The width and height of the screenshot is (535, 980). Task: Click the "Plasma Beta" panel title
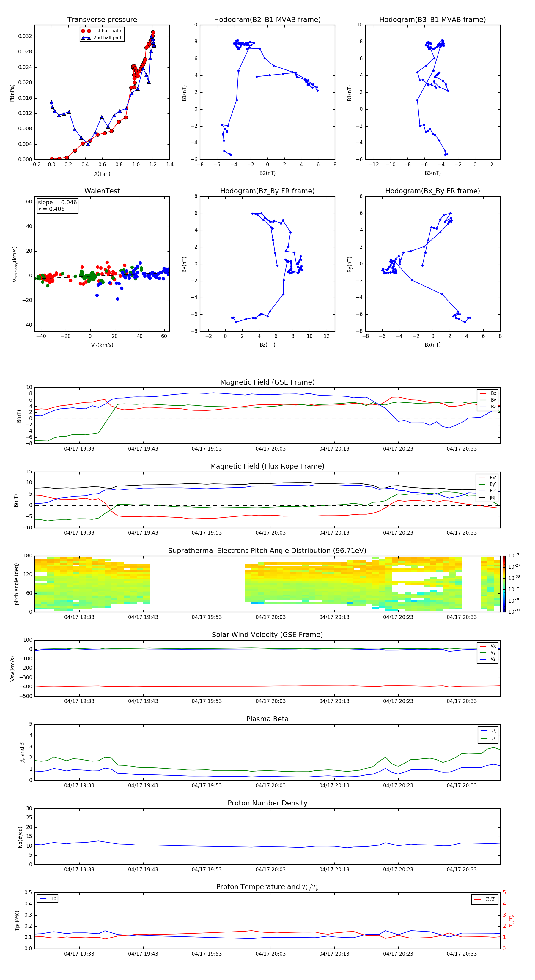click(267, 719)
